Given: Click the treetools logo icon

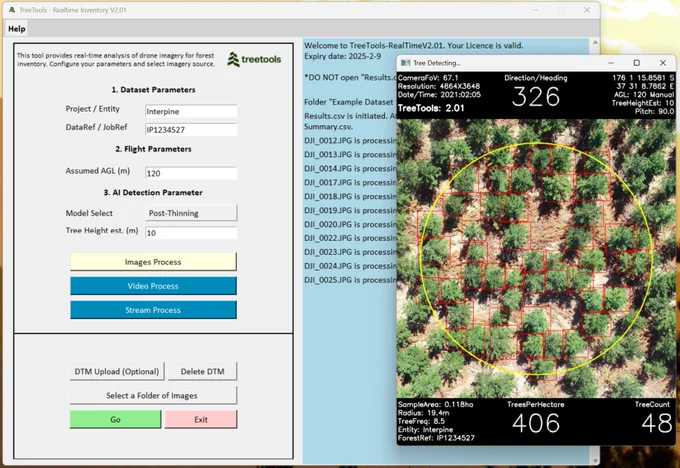Looking at the screenshot, I should click(233, 59).
